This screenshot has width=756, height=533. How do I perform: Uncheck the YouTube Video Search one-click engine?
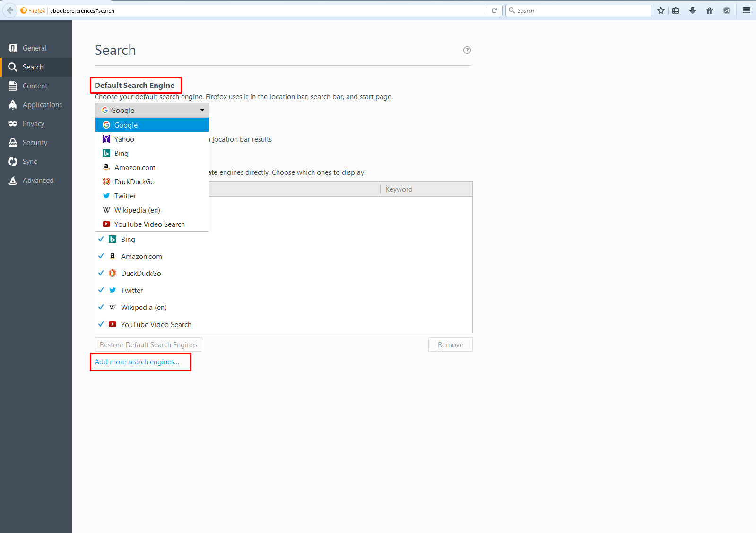101,324
